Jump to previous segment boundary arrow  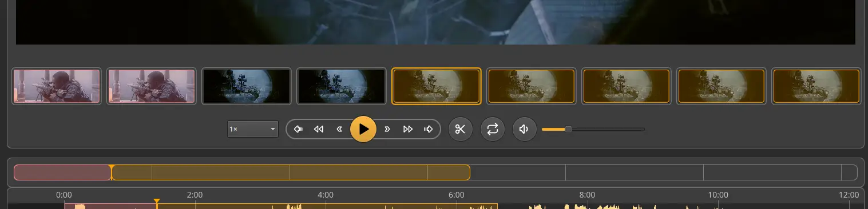coord(298,129)
